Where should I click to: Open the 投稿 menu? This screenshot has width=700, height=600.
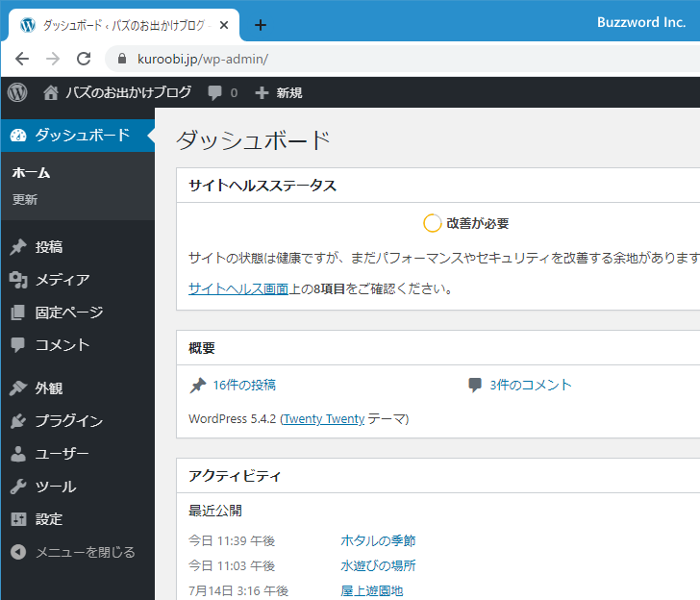[49, 247]
